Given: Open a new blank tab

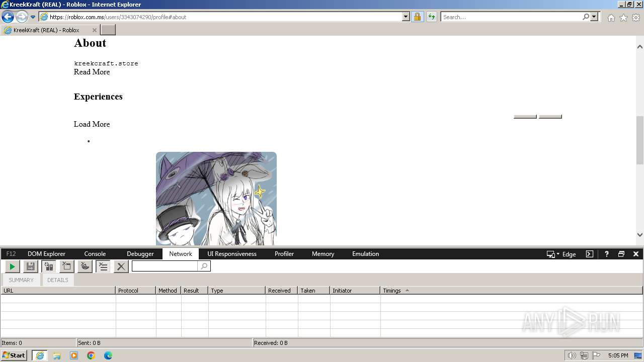Looking at the screenshot, I should pyautogui.click(x=108, y=30).
